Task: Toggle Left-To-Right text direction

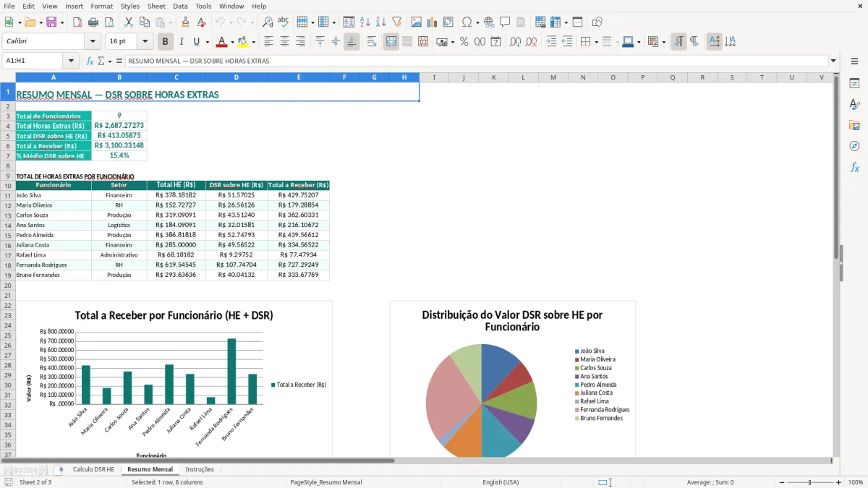Action: (x=678, y=42)
